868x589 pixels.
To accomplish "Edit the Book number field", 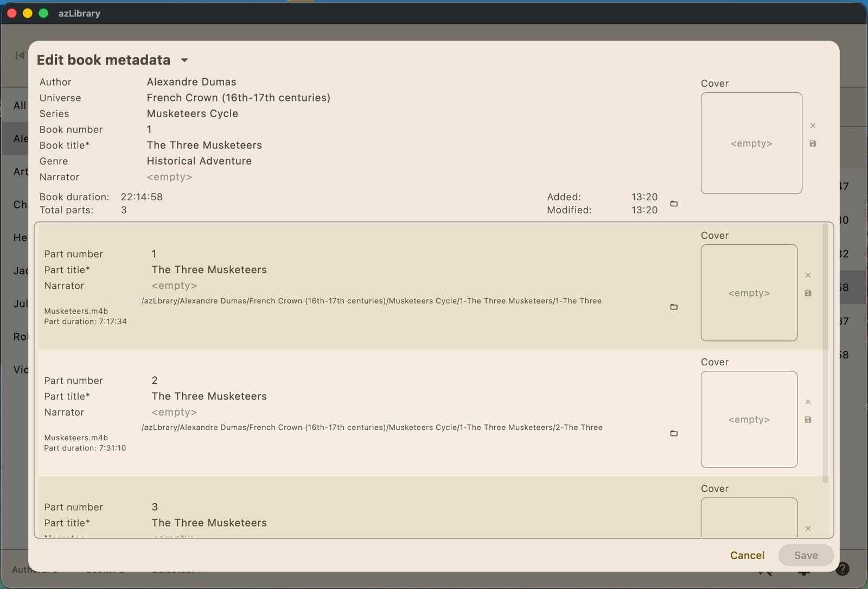I will (x=149, y=129).
